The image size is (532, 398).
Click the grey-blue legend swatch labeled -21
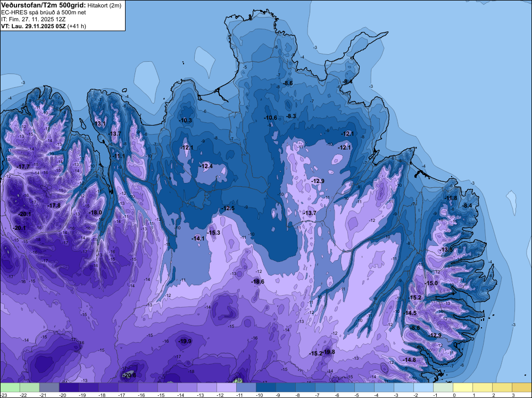(x=49, y=387)
